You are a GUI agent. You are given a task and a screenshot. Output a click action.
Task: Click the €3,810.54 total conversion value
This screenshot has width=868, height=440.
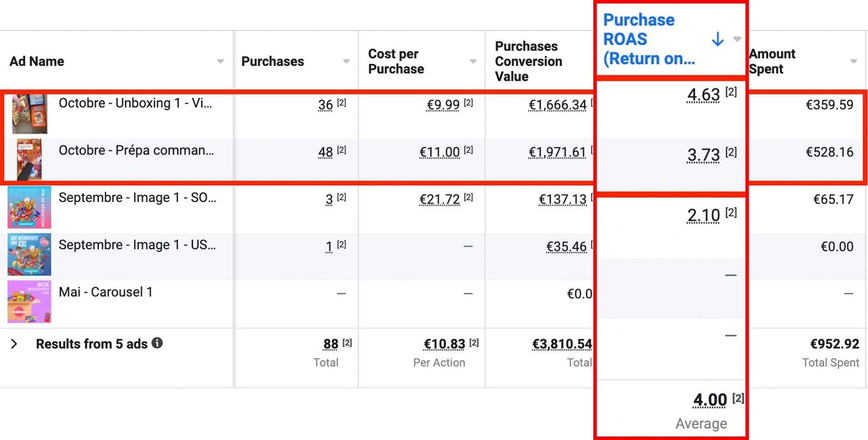coord(561,344)
